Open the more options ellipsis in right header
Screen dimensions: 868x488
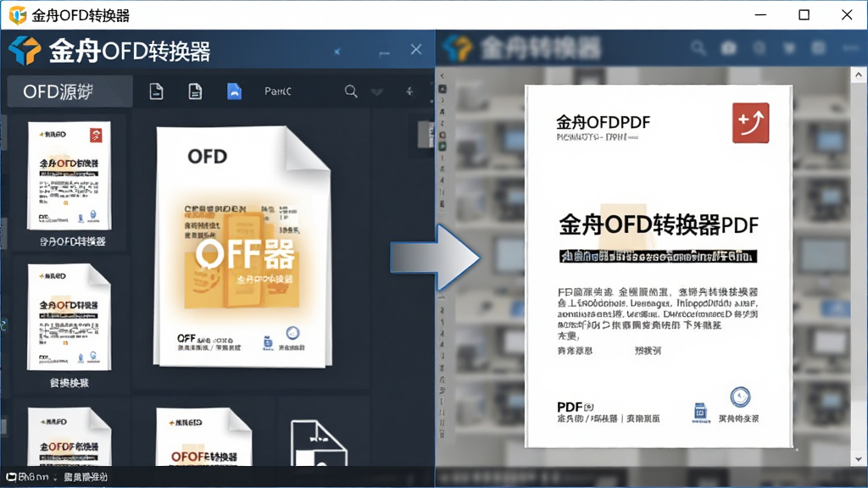tap(851, 48)
